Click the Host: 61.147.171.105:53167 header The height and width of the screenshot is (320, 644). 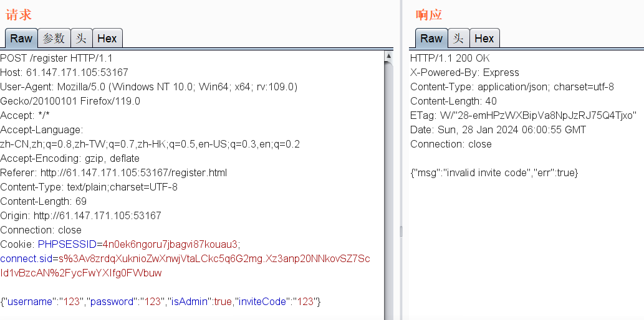tap(64, 73)
